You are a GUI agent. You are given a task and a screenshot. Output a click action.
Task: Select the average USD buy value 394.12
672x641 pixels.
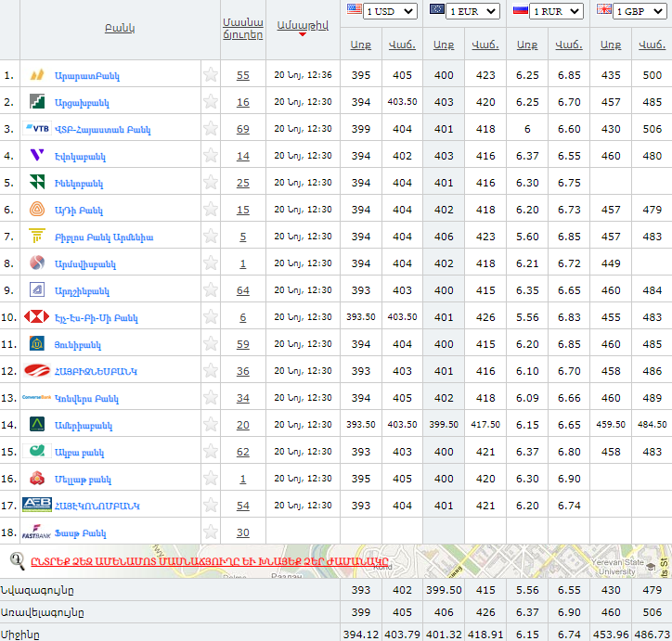361,635
